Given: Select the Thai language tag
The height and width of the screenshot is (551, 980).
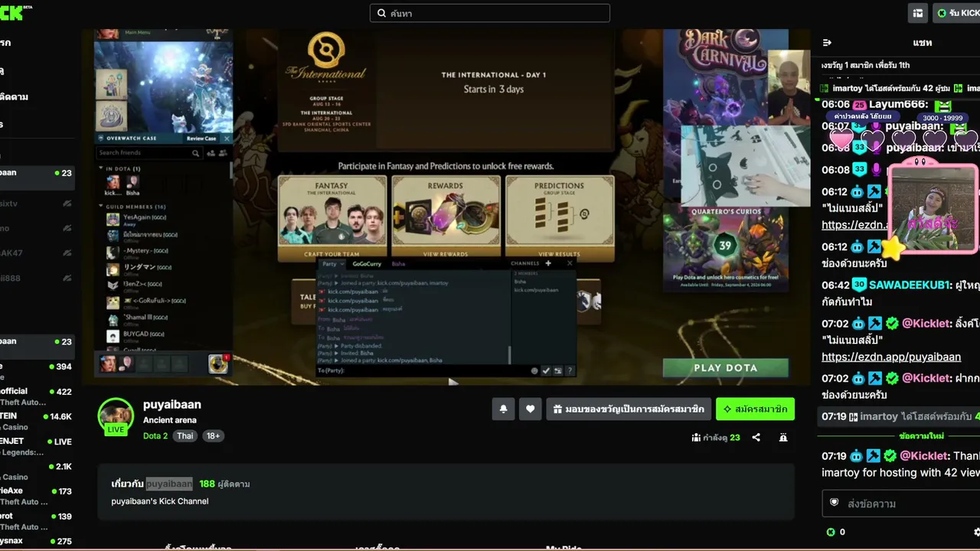Looking at the screenshot, I should [185, 436].
